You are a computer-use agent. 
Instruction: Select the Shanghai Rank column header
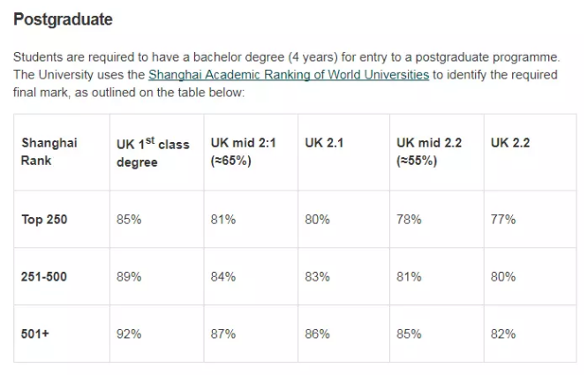pyautogui.click(x=49, y=152)
